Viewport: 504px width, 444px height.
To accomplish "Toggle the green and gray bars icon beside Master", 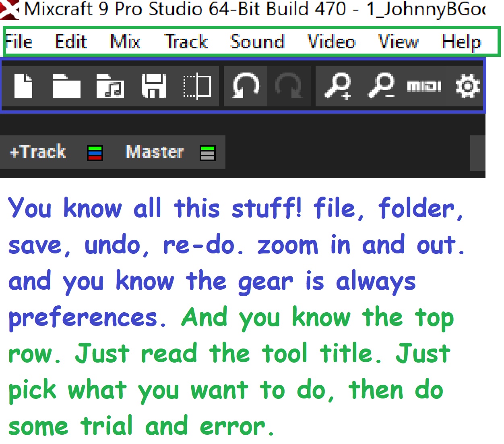I will pyautogui.click(x=208, y=153).
